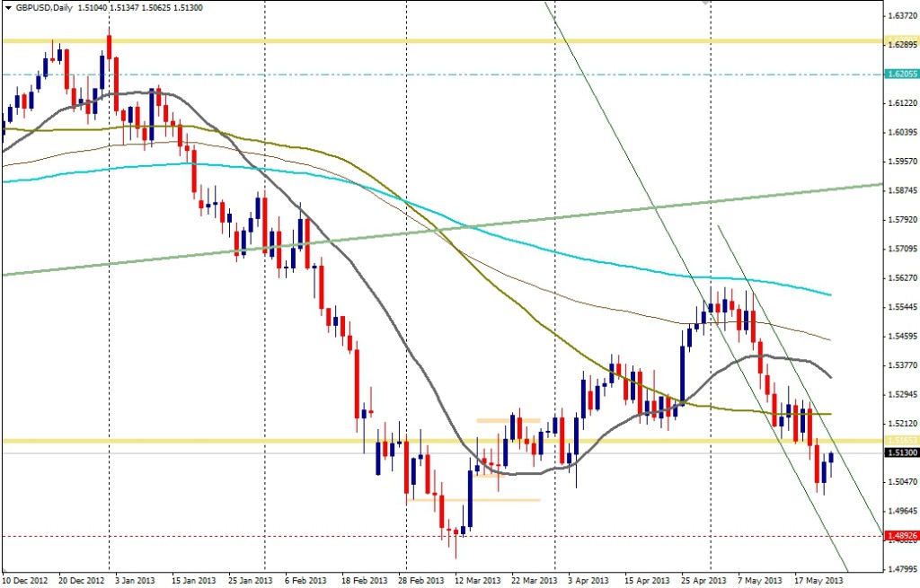Click the yellow 1.51653 level price tag
The width and height of the screenshot is (920, 588).
click(899, 440)
